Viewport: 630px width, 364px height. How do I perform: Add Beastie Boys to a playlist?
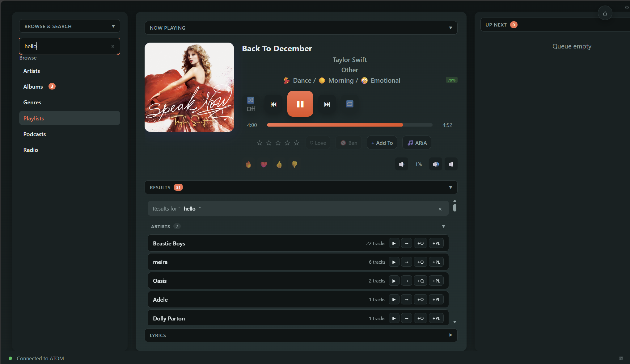coord(436,243)
